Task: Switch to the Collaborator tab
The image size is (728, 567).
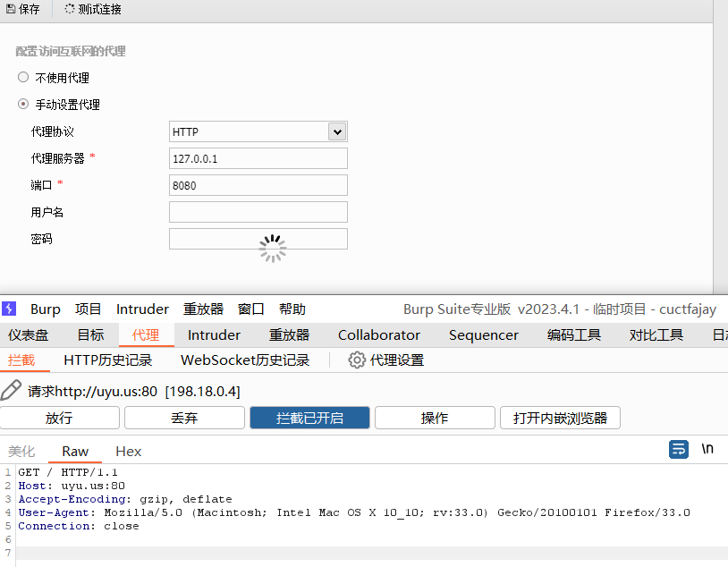Action: [378, 335]
